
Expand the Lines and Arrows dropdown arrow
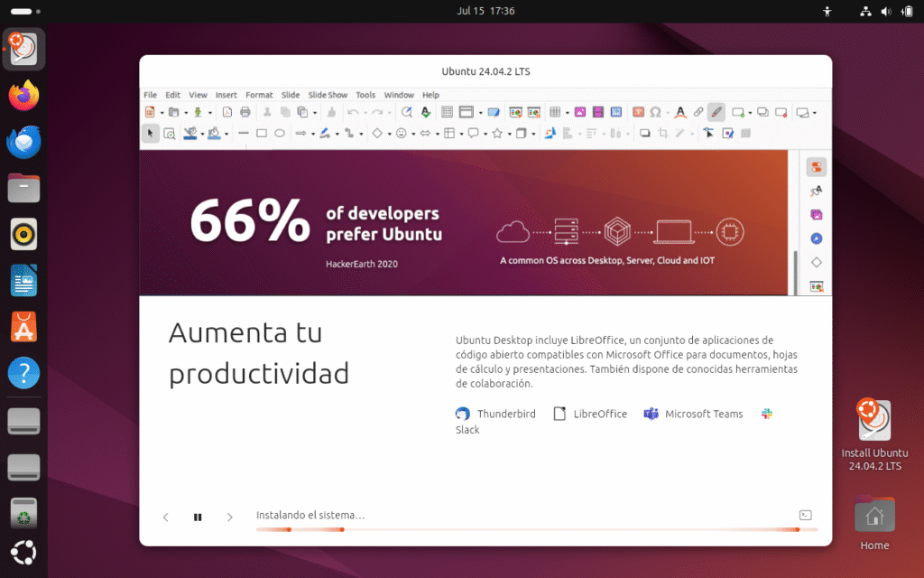(x=313, y=134)
